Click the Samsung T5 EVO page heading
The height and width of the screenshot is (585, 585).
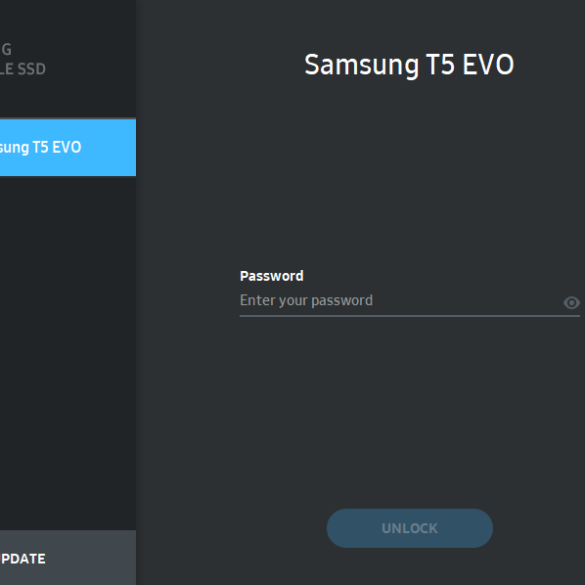pyautogui.click(x=409, y=65)
